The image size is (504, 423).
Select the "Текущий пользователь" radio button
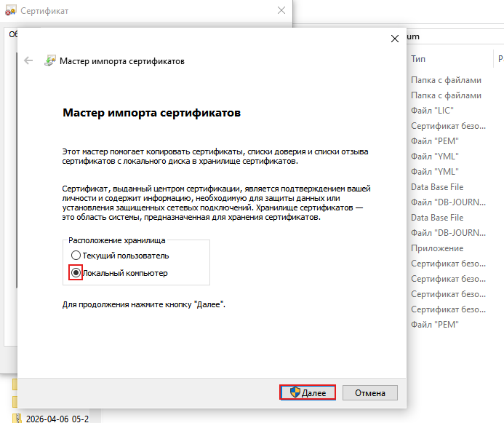(x=76, y=256)
